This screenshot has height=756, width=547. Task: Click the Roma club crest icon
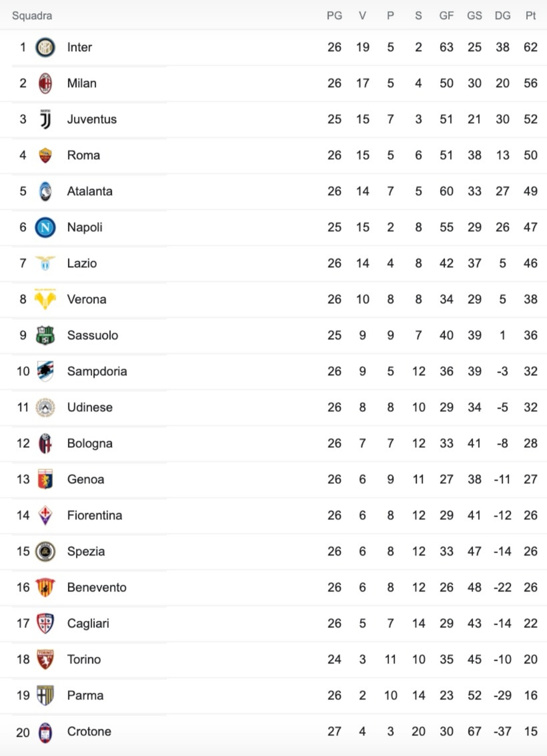45,155
